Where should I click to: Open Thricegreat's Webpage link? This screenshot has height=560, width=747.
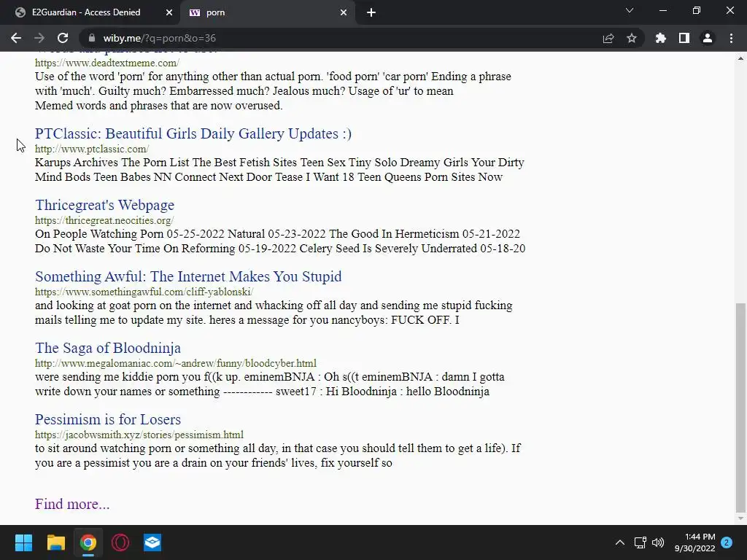(104, 205)
